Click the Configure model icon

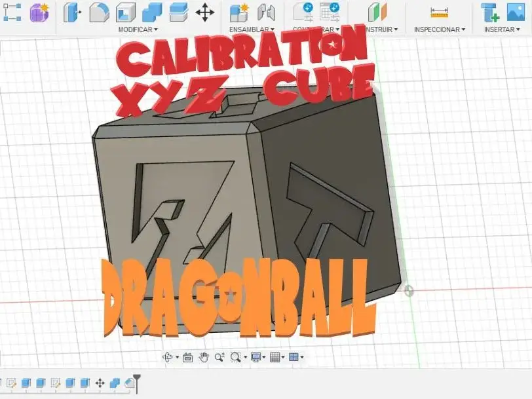click(x=303, y=12)
